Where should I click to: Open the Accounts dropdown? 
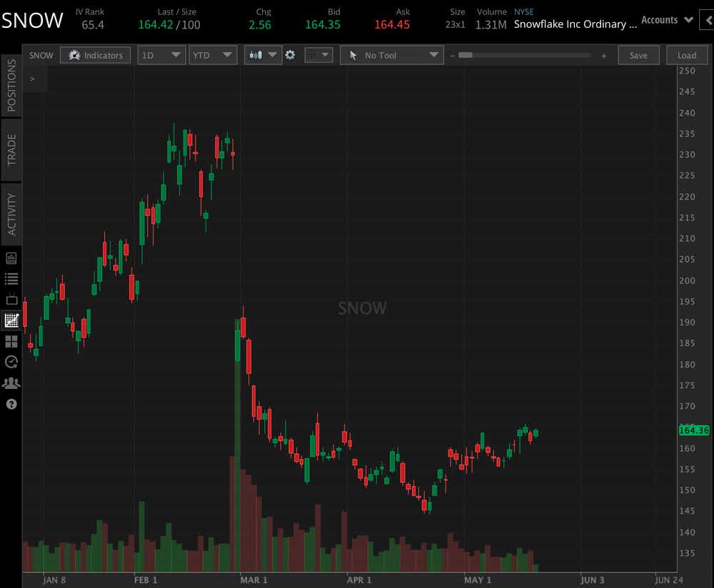tap(667, 20)
